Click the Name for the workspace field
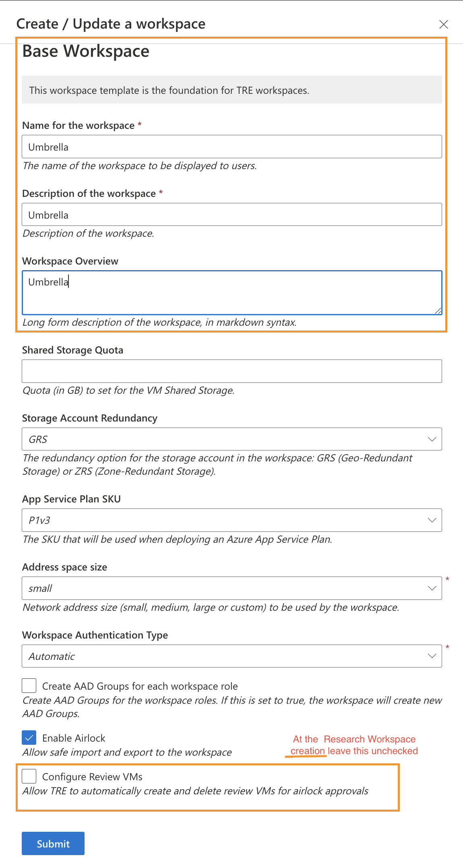The width and height of the screenshot is (463, 868). tap(231, 147)
